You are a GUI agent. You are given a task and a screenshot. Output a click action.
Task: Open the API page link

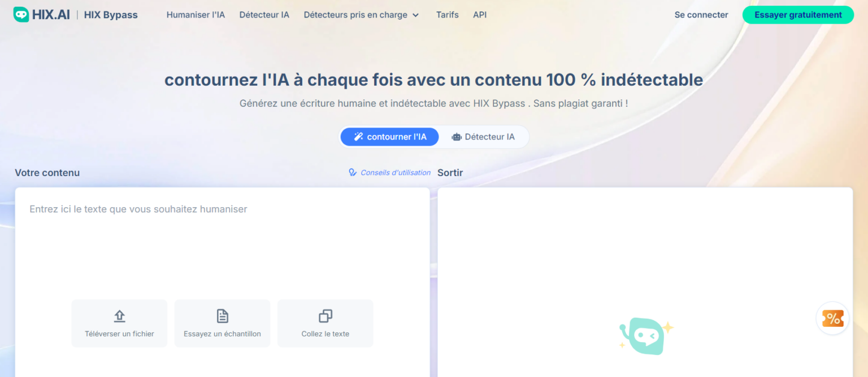point(480,15)
